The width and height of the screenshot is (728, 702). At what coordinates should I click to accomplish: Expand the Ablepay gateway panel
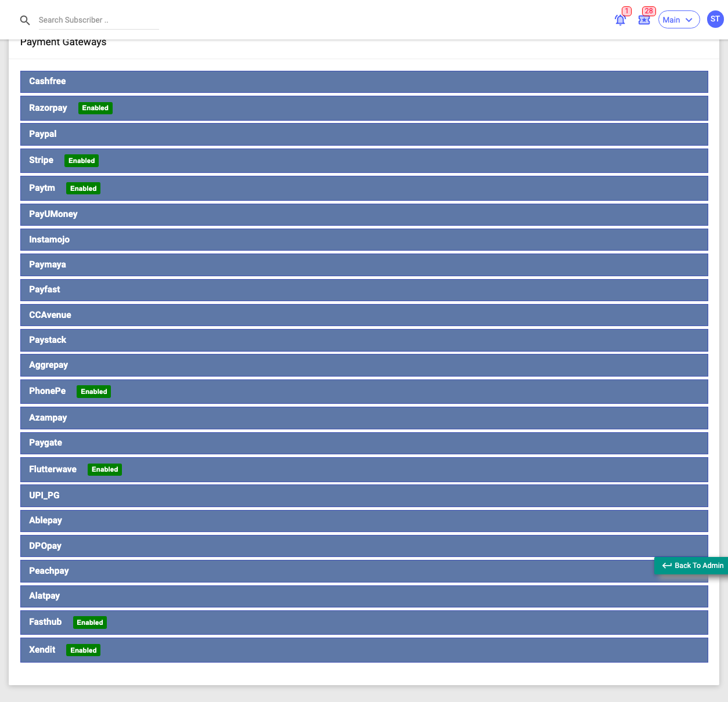pos(364,520)
